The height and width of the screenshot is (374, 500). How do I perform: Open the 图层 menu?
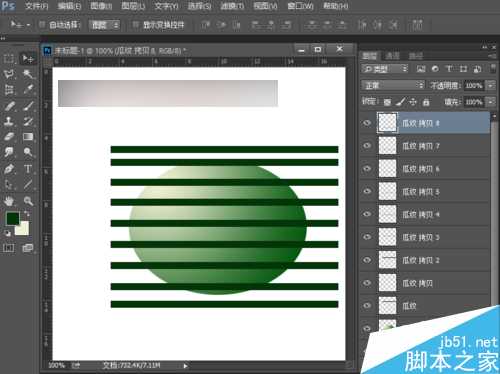pyautogui.click(x=133, y=6)
